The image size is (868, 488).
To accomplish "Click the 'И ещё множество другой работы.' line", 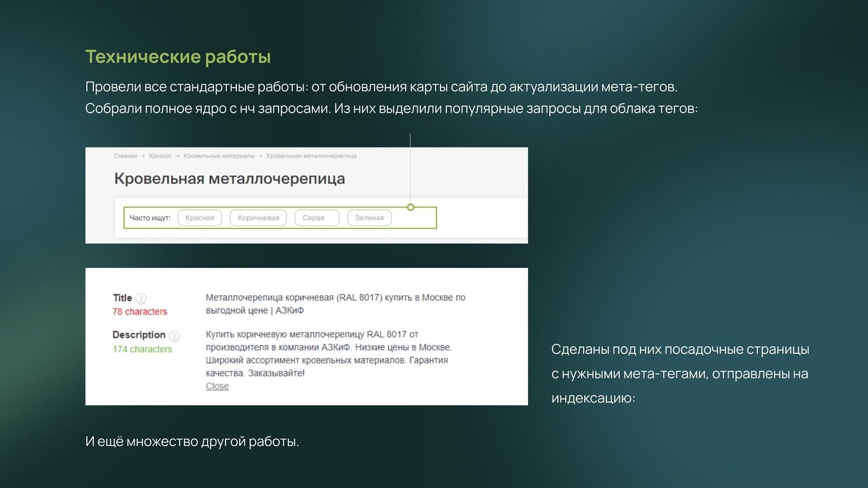I will coord(192,442).
